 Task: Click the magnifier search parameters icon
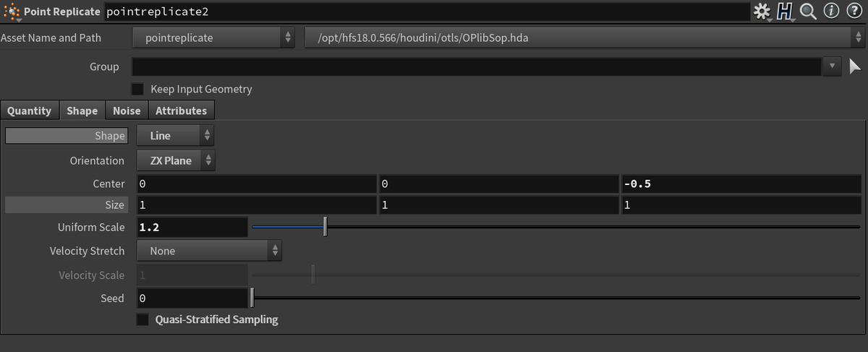[808, 12]
